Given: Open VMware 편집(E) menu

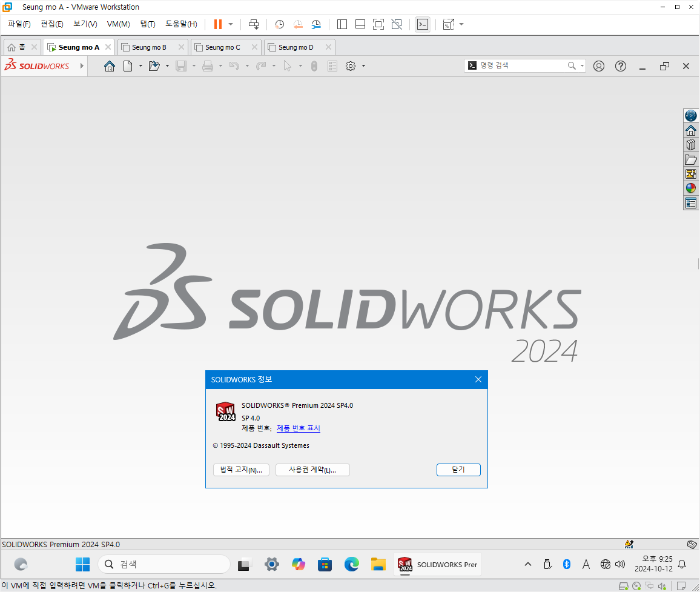Looking at the screenshot, I should (x=52, y=24).
